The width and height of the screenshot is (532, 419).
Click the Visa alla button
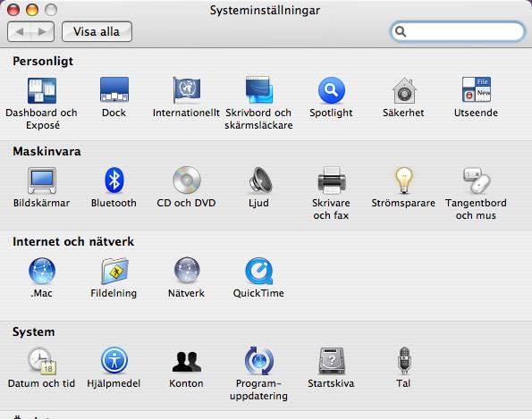tap(97, 32)
